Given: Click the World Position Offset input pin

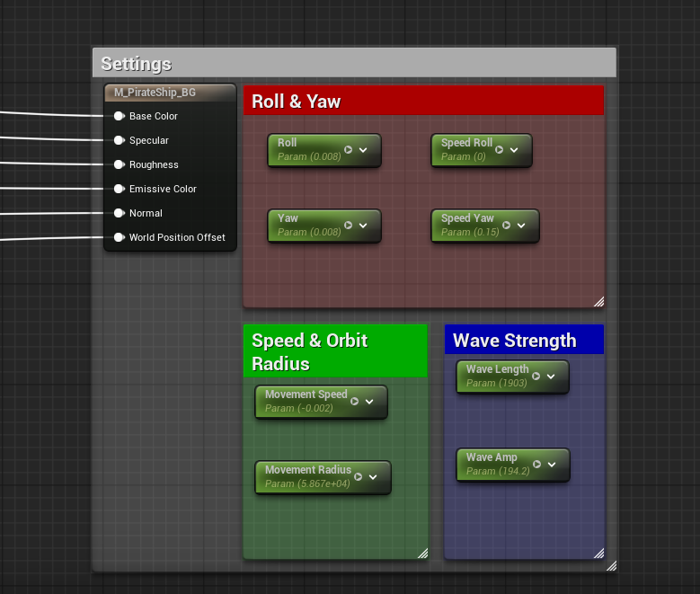Looking at the screenshot, I should coord(119,237).
